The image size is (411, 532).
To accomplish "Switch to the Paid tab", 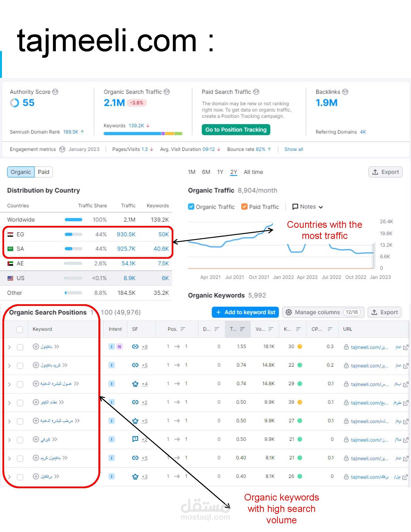I will [x=44, y=172].
